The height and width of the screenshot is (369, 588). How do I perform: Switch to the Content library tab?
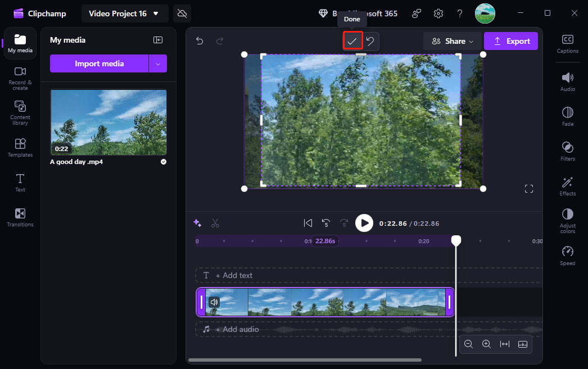pos(20,112)
